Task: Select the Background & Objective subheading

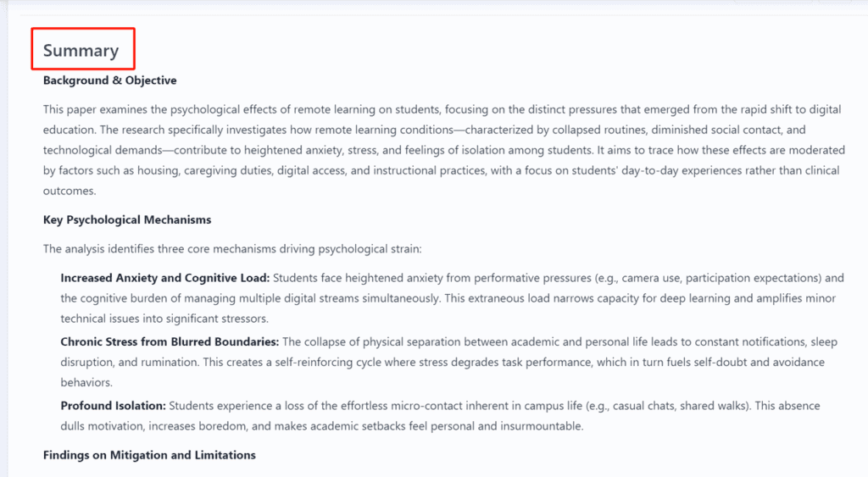Action: [110, 80]
